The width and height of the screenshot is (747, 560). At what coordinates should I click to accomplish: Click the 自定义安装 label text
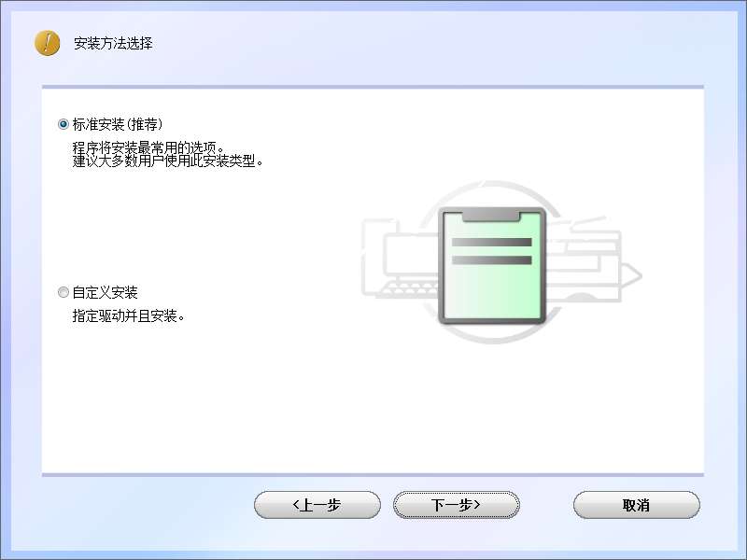pos(105,292)
